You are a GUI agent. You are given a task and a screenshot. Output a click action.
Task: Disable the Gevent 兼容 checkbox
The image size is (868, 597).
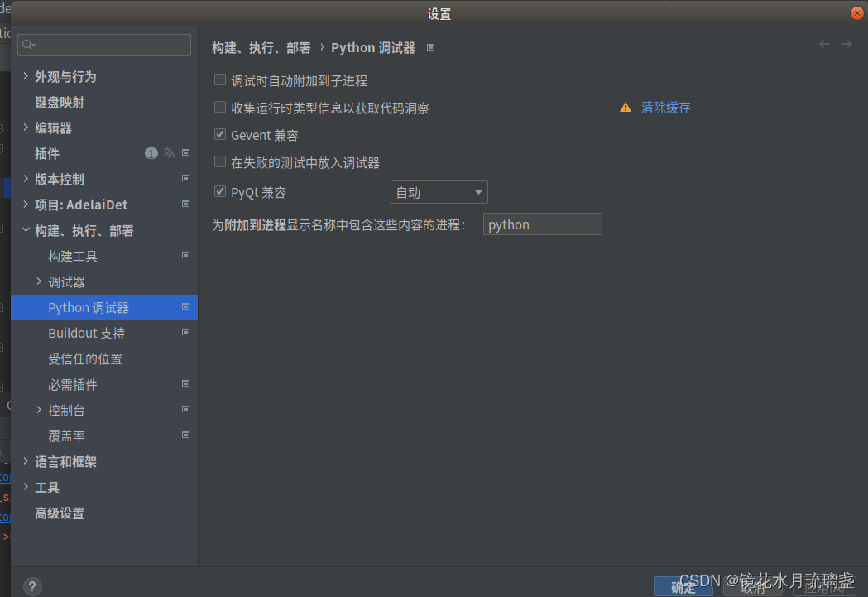tap(220, 134)
